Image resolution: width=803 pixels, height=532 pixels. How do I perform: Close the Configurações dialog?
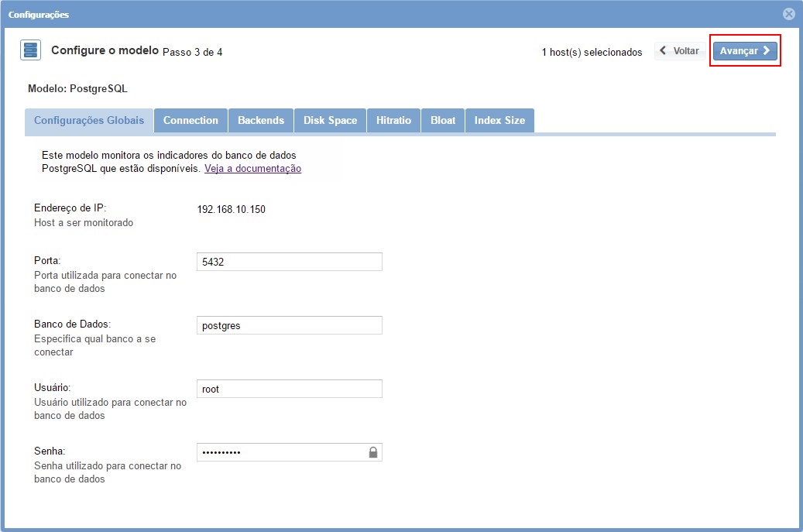click(x=788, y=14)
